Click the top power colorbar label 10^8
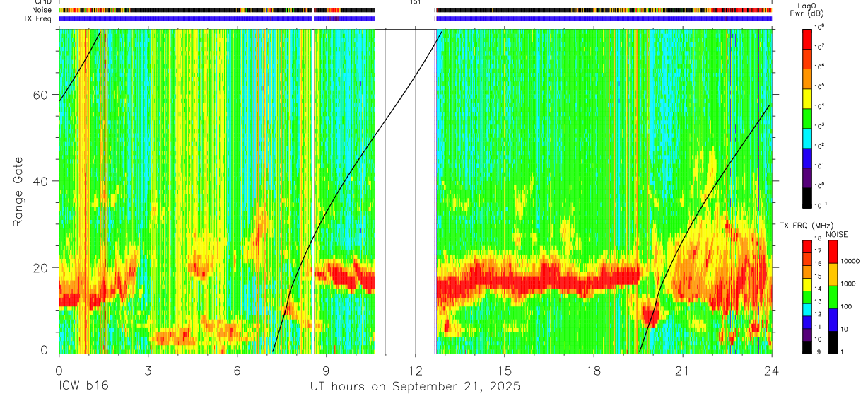This screenshot has height=401, width=868. click(x=821, y=26)
